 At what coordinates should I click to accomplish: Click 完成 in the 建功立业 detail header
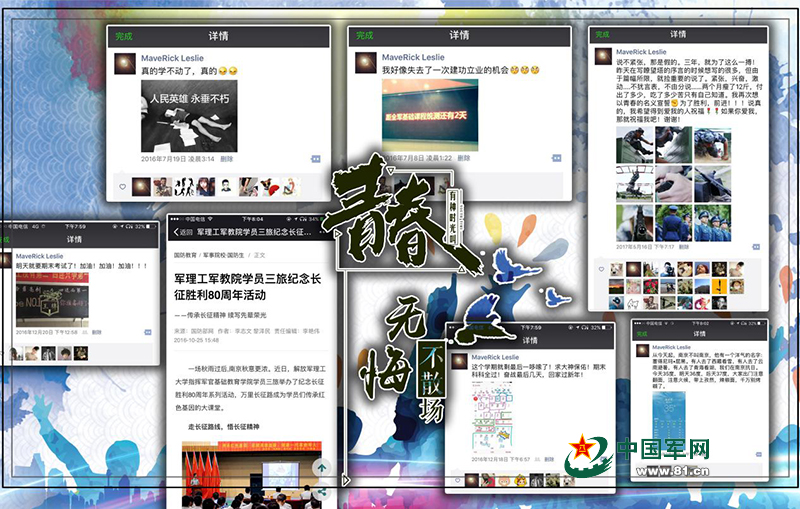(x=364, y=35)
